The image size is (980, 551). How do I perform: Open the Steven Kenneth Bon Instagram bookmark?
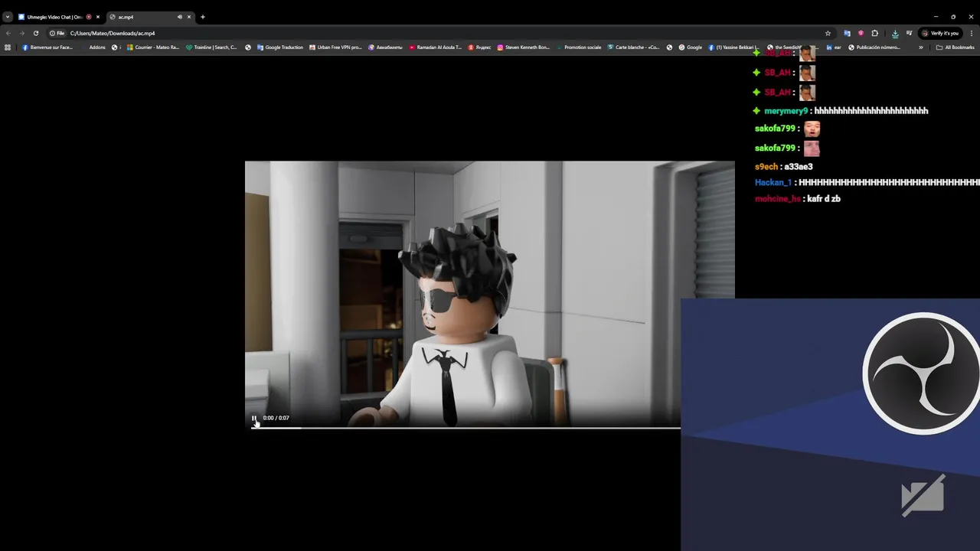tap(524, 47)
